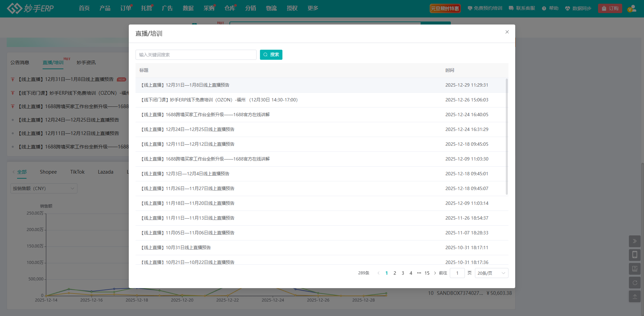Expand the 20条/页 page size dropdown

point(491,273)
